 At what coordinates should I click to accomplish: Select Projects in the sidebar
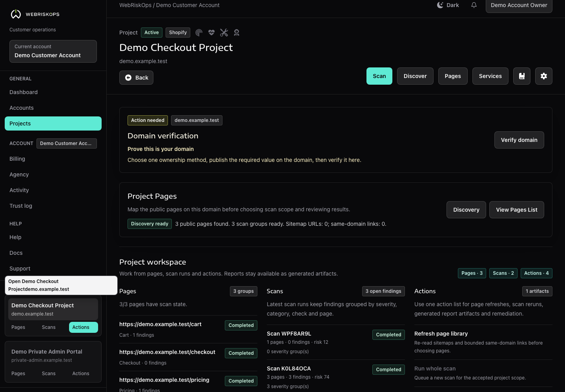pyautogui.click(x=53, y=123)
